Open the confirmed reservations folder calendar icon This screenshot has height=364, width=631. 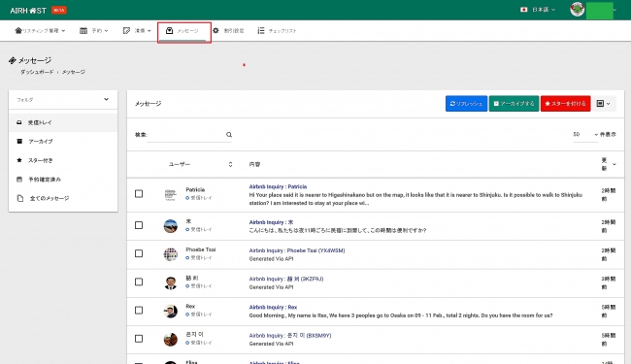(19, 180)
